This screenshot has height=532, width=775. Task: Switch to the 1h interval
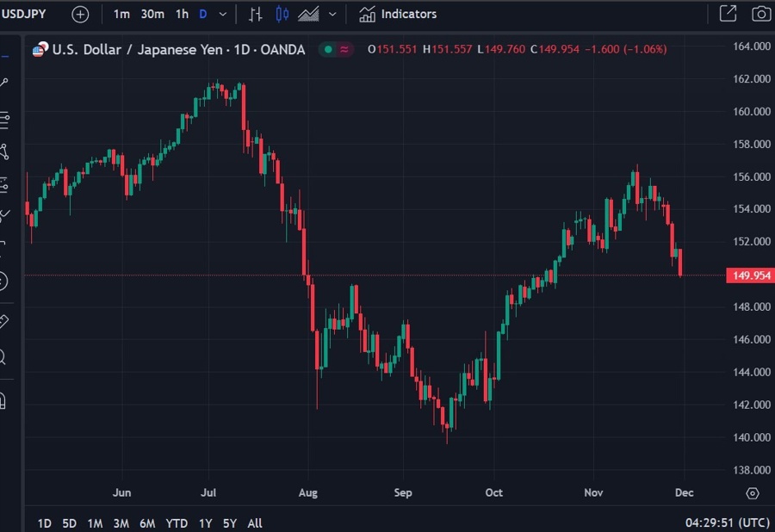click(182, 14)
